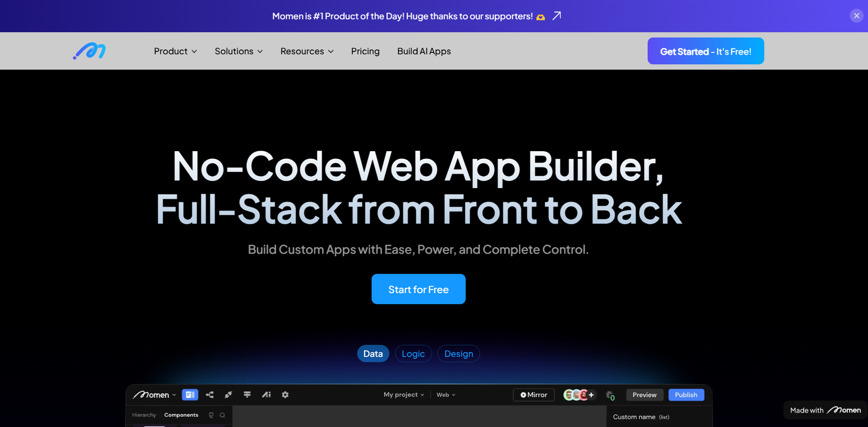Open the AI icon in editor toolbar

[x=266, y=394]
